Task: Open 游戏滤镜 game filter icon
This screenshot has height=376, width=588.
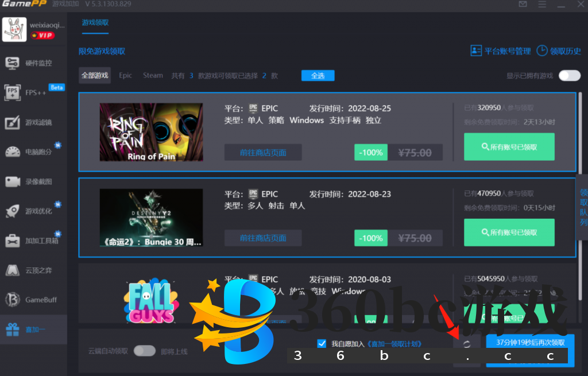Action: pos(13,122)
